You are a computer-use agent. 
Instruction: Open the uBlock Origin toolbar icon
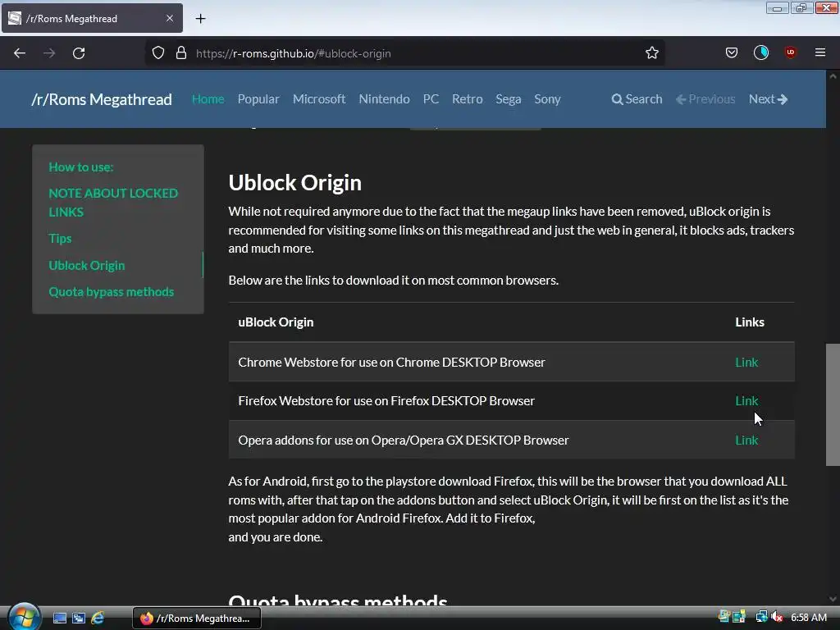tap(791, 52)
